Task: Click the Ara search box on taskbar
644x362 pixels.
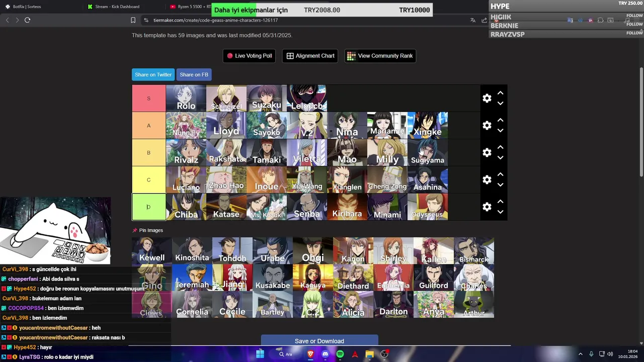Action: point(285,354)
